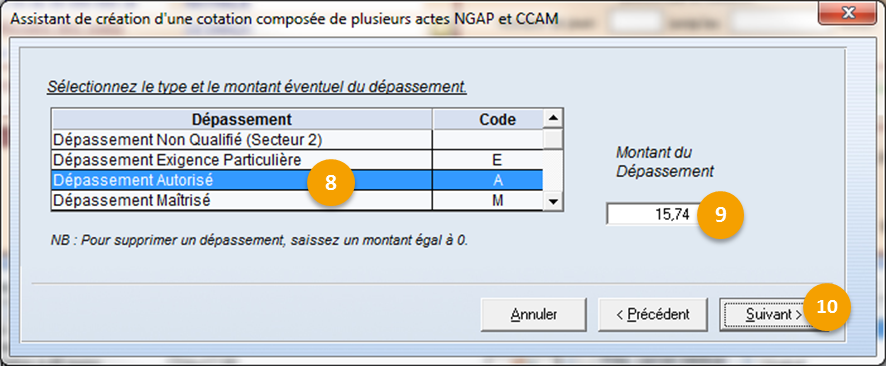Click the orange step 10 marker
The width and height of the screenshot is (886, 366).
(x=826, y=306)
